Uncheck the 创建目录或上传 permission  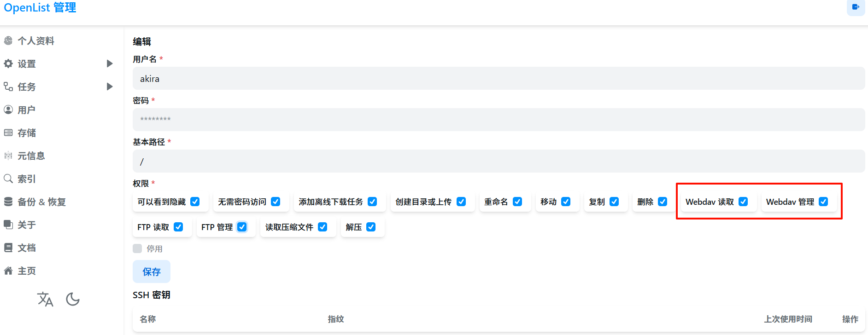pos(461,202)
